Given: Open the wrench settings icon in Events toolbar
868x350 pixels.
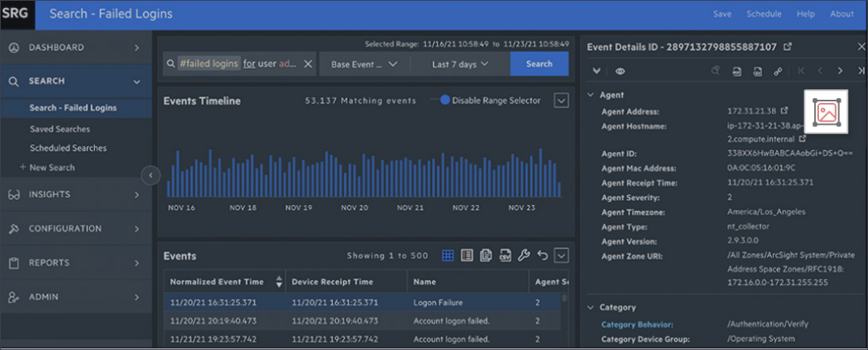Looking at the screenshot, I should tap(524, 256).
